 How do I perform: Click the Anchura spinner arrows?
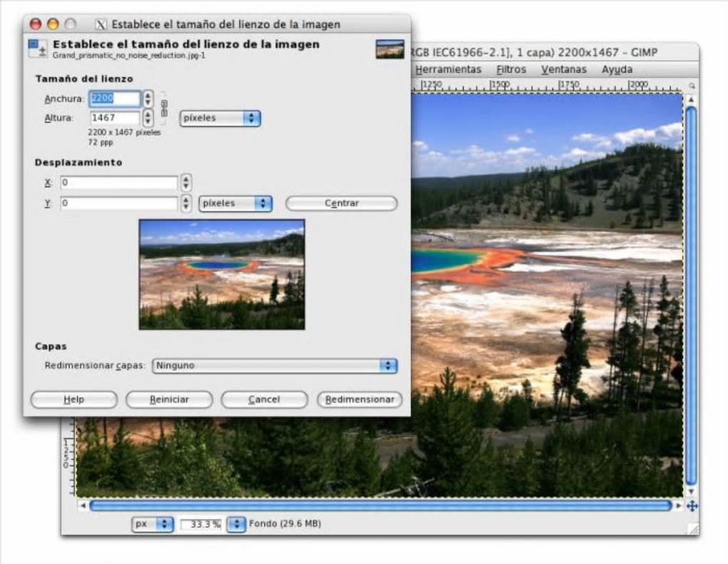148,99
